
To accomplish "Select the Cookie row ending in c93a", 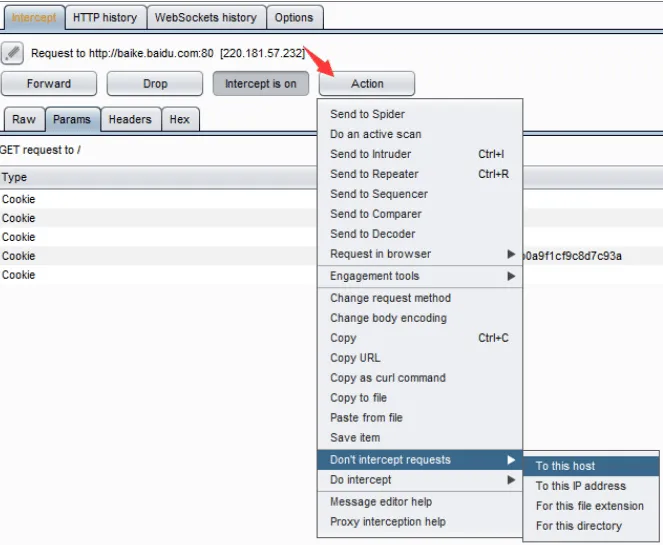I will coord(159,256).
